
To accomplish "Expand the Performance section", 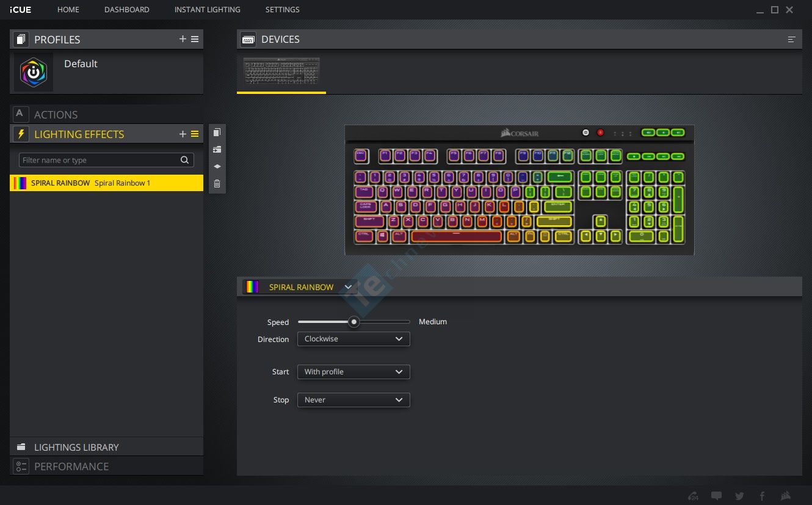I will coord(106,467).
